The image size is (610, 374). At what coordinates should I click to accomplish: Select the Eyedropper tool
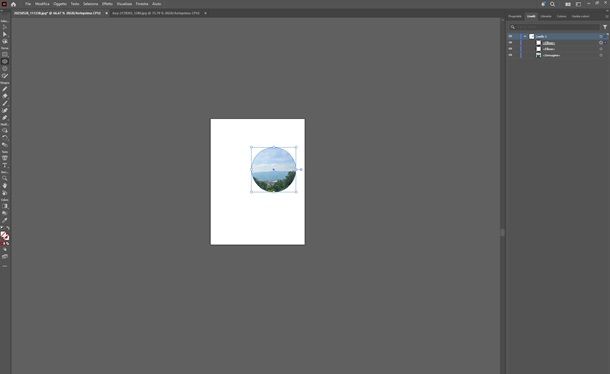pyautogui.click(x=5, y=220)
